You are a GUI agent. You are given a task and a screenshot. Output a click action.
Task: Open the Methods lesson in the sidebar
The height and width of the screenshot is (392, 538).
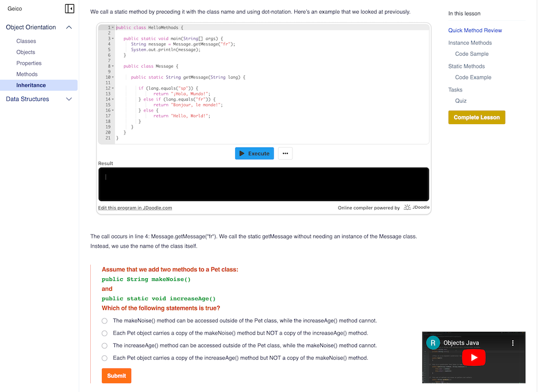[x=27, y=74]
